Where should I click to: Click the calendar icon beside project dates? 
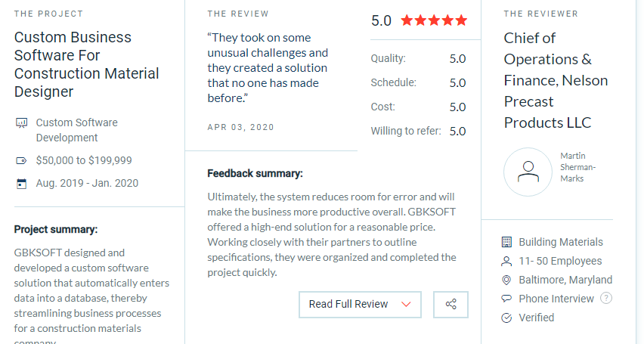click(21, 183)
